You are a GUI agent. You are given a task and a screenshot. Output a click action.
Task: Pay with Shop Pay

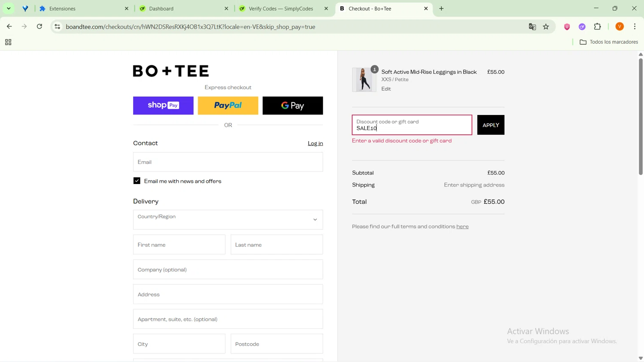point(163,106)
